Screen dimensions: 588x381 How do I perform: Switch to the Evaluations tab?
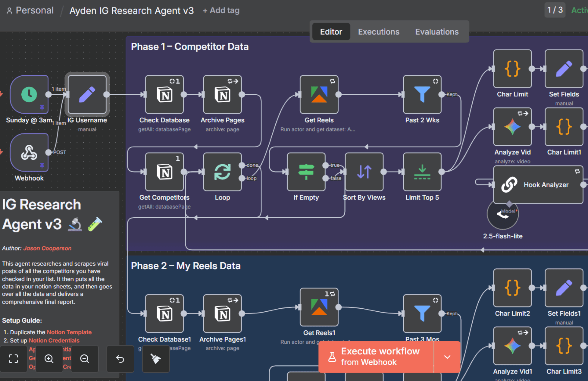436,32
